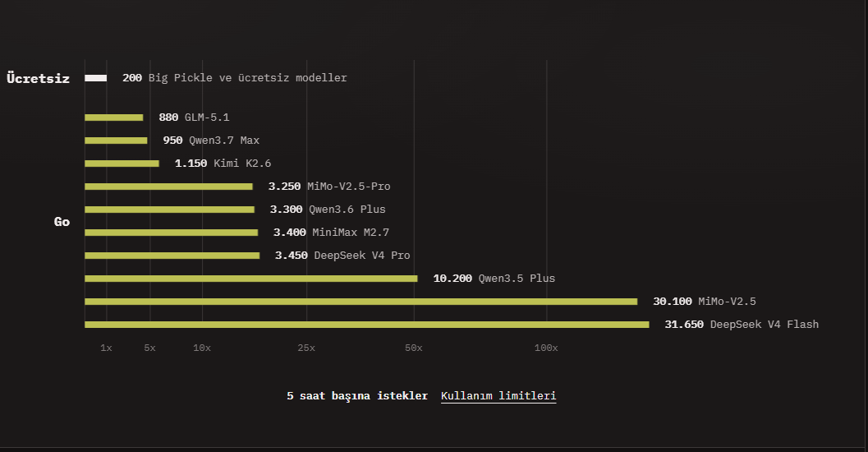Click the "30.100 MiMo-V2.5" label
The height and width of the screenshot is (452, 868).
pos(704,302)
